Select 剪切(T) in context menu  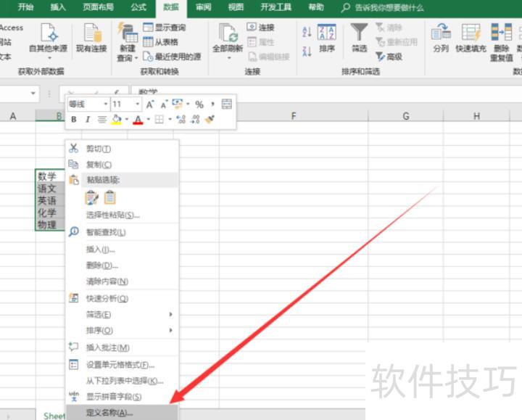tap(123, 149)
